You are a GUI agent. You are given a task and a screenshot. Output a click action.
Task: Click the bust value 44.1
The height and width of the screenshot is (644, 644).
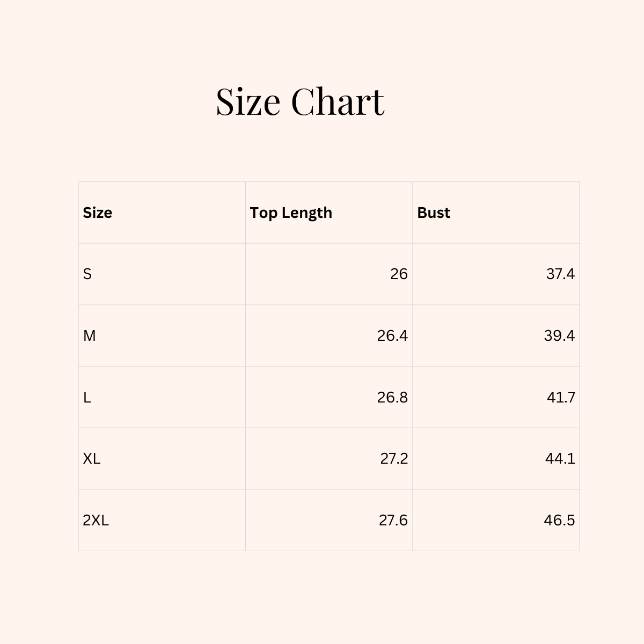click(x=560, y=459)
